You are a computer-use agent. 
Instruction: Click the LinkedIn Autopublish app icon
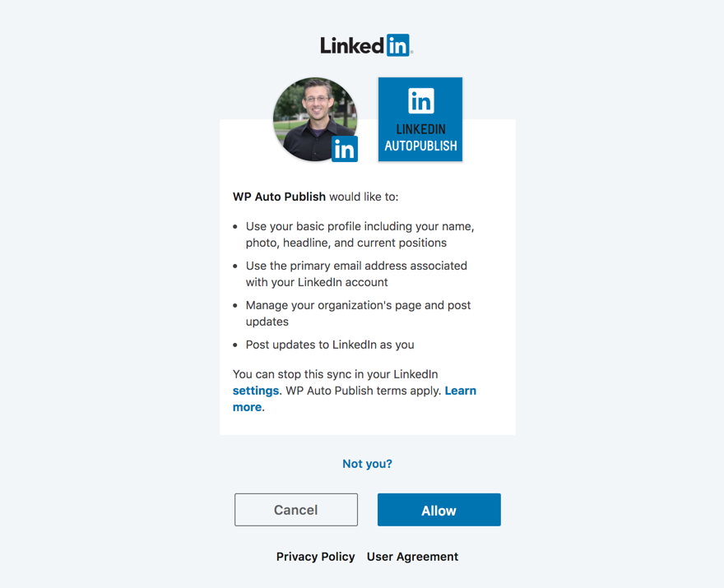point(420,118)
